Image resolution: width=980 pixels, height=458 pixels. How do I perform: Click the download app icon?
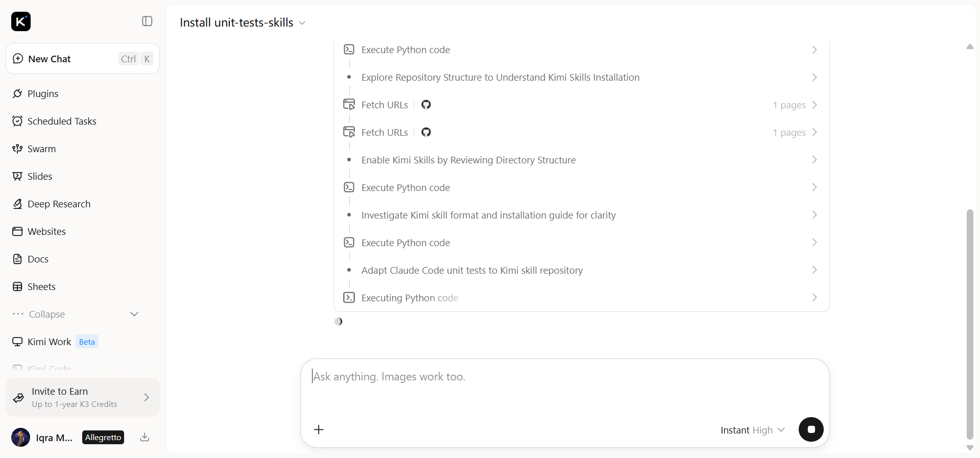coord(145,437)
